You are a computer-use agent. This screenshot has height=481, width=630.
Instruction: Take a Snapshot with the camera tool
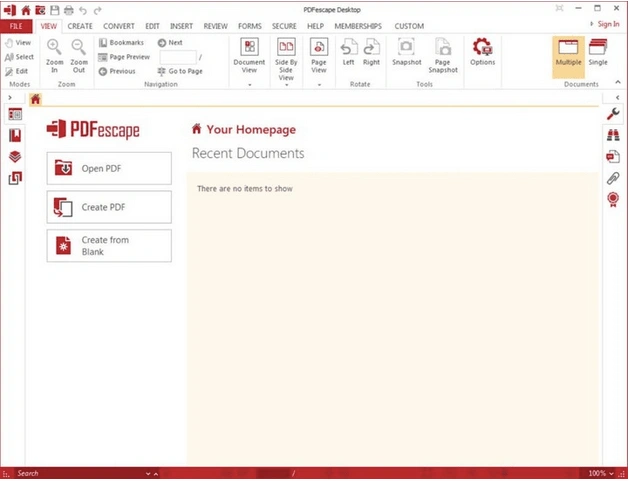pos(407,52)
